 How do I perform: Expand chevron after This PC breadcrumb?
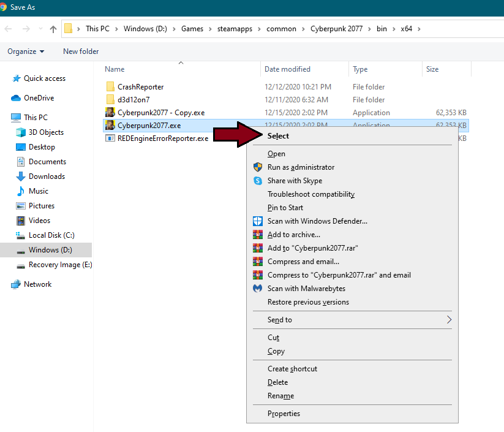tap(117, 29)
